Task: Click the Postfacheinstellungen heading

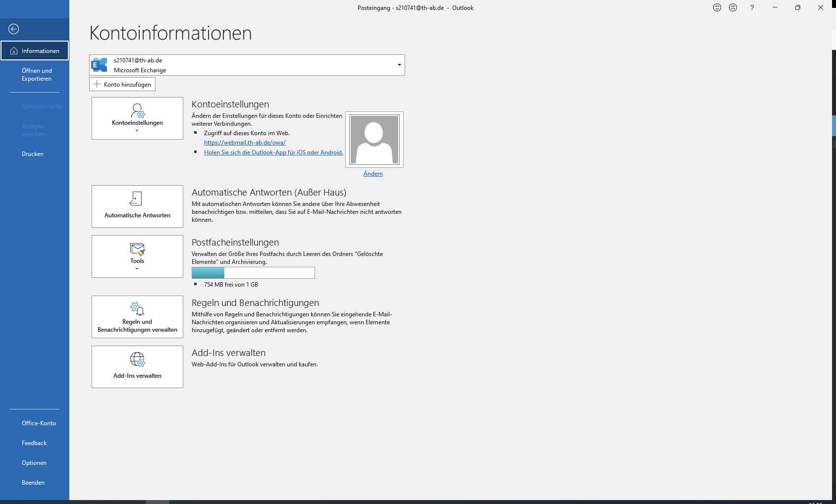Action: point(235,243)
